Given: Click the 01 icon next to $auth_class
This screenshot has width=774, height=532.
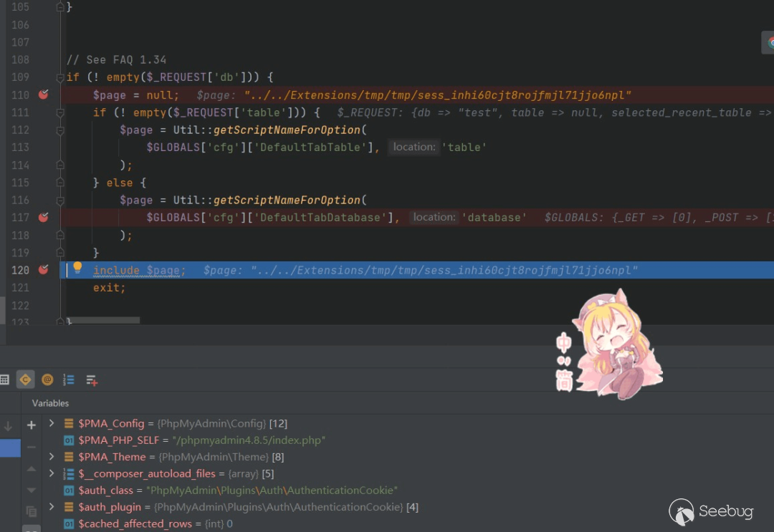Looking at the screenshot, I should 69,490.
